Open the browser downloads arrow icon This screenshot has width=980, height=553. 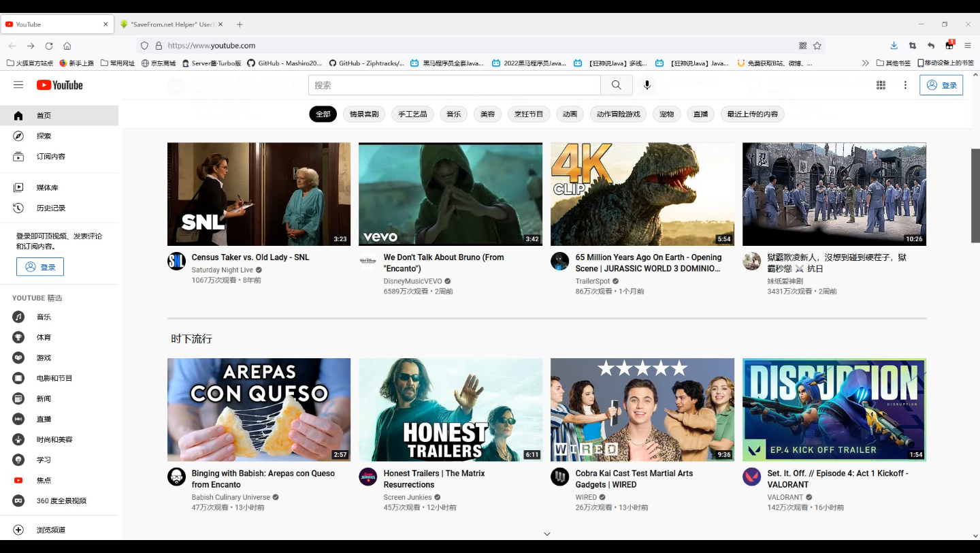pos(894,46)
